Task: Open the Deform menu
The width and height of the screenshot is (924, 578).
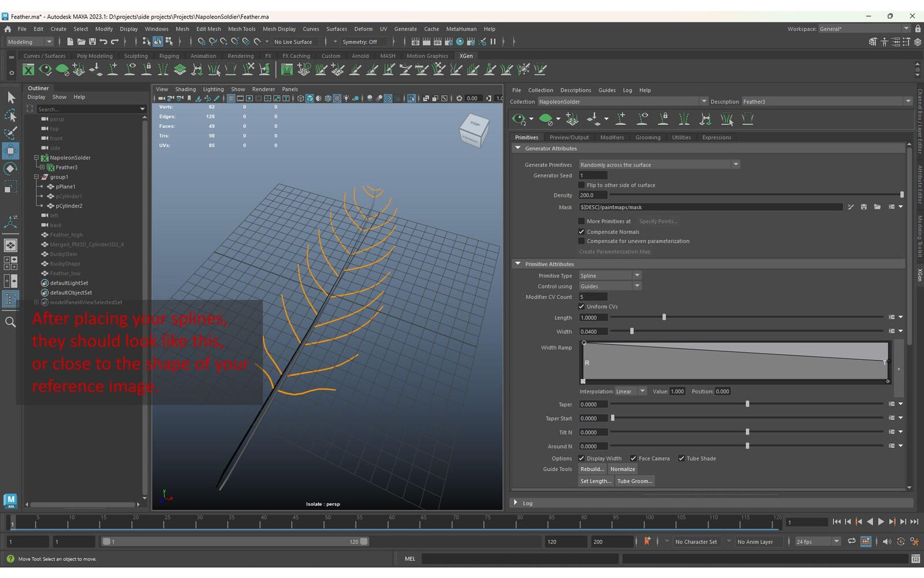Action: 363,29
